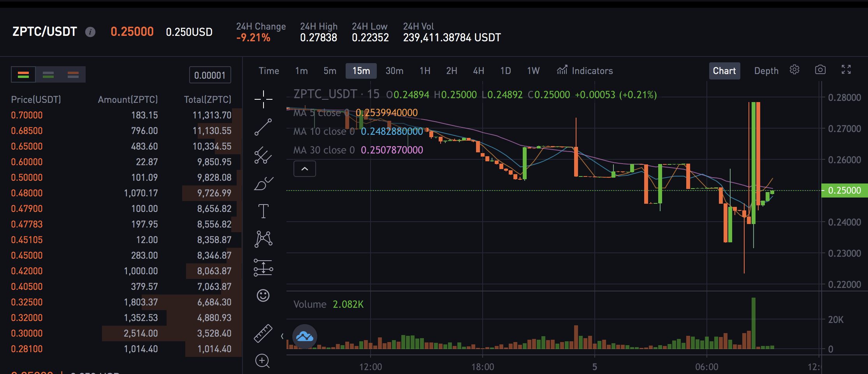Switch order book to buy orders only
The image size is (868, 374).
48,74
